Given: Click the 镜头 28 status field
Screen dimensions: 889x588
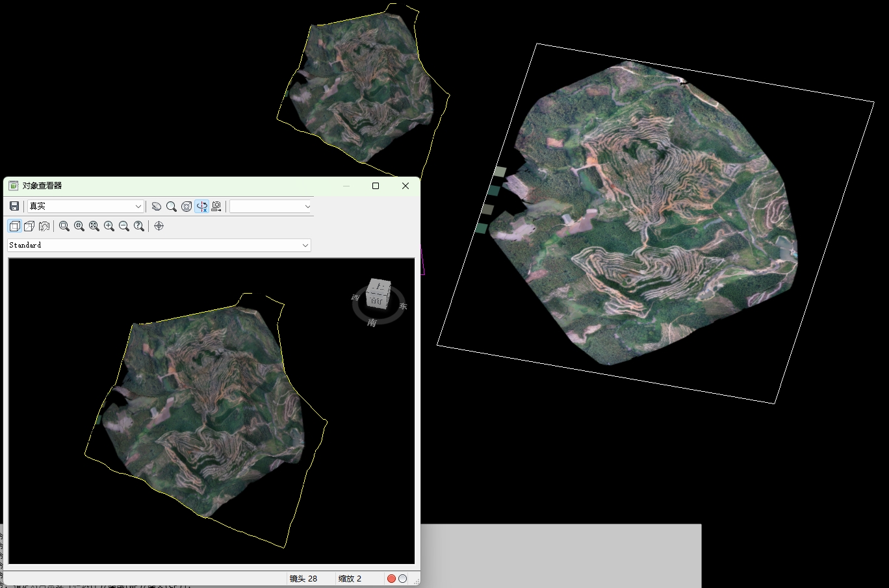Looking at the screenshot, I should point(303,578).
